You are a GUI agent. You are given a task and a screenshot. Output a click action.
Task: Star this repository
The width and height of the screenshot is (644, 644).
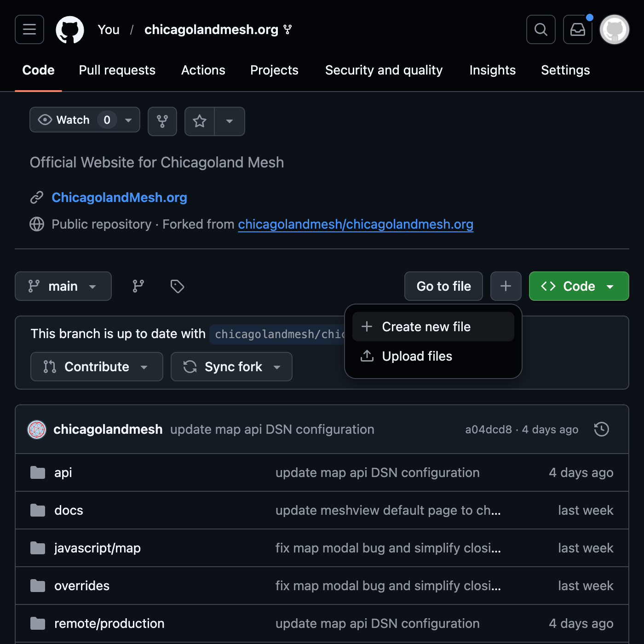(200, 121)
